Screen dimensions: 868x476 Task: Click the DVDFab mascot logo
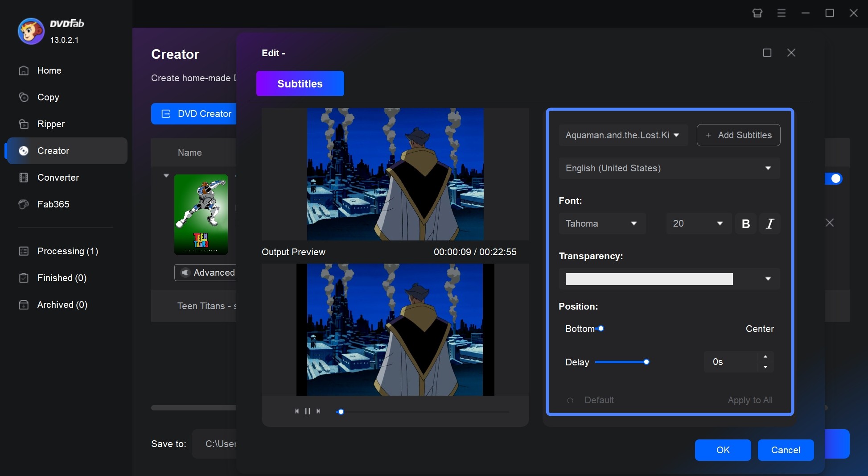tap(31, 31)
